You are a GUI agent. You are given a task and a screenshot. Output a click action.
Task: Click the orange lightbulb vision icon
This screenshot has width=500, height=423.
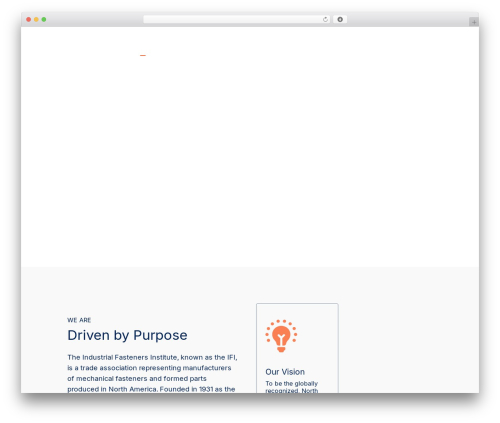click(281, 336)
